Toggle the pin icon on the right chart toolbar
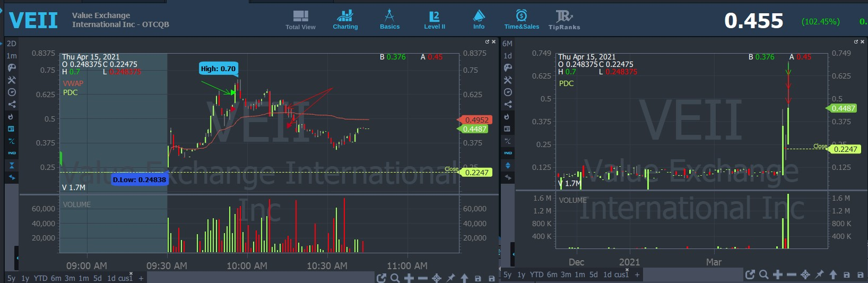868x283 pixels. [819, 275]
